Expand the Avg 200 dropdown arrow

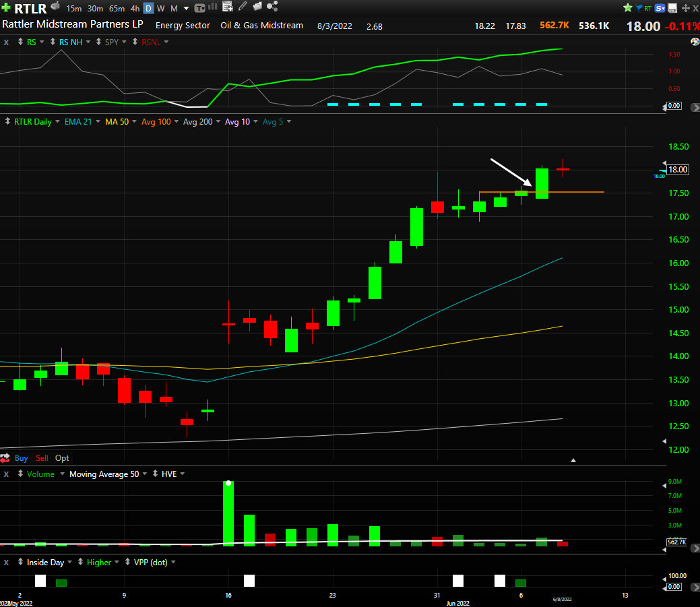218,121
